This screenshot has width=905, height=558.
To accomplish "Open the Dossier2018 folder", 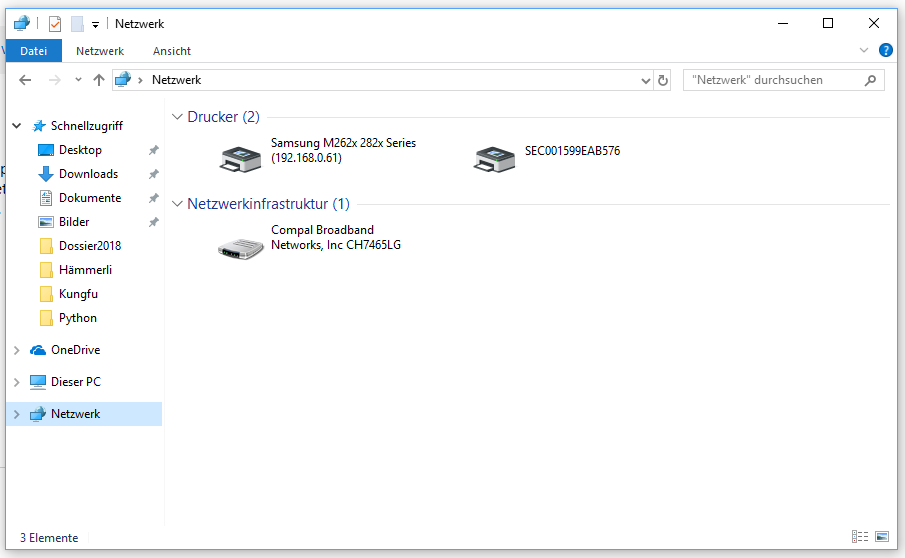I will coord(90,246).
